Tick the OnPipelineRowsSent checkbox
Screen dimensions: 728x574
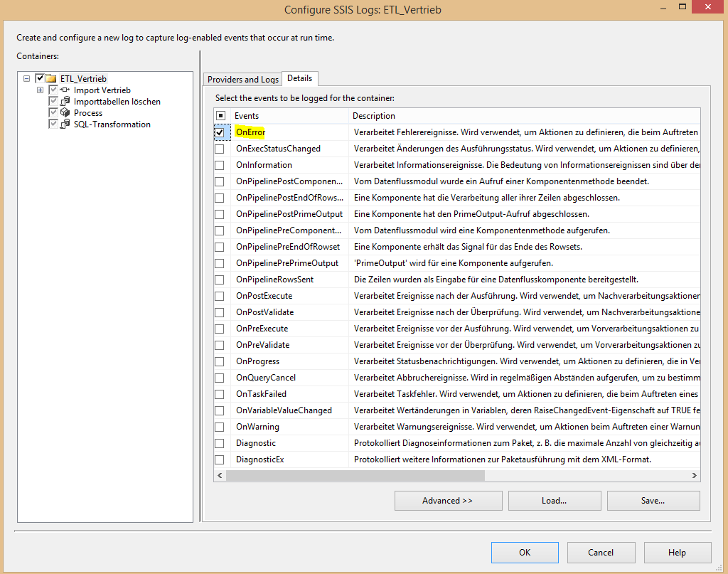click(x=220, y=280)
